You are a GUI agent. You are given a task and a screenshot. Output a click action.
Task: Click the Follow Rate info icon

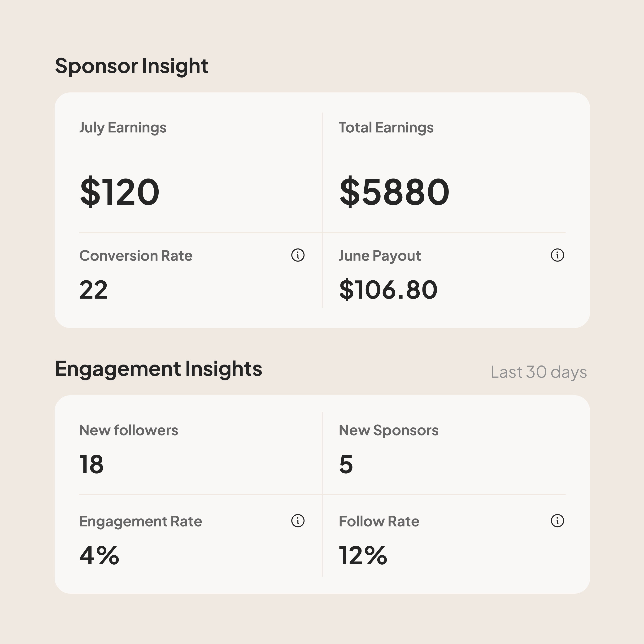557,521
